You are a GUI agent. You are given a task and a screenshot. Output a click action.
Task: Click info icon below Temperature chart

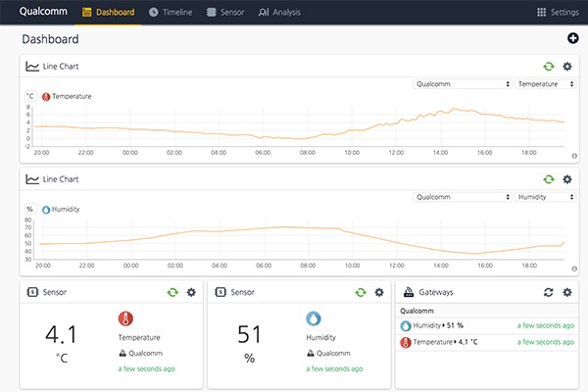pyautogui.click(x=573, y=156)
